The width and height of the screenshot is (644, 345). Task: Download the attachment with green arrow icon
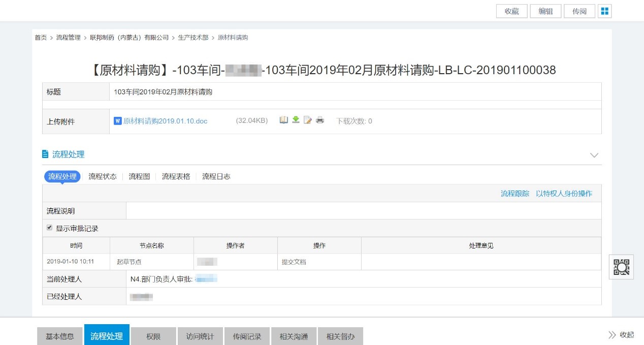coord(296,120)
